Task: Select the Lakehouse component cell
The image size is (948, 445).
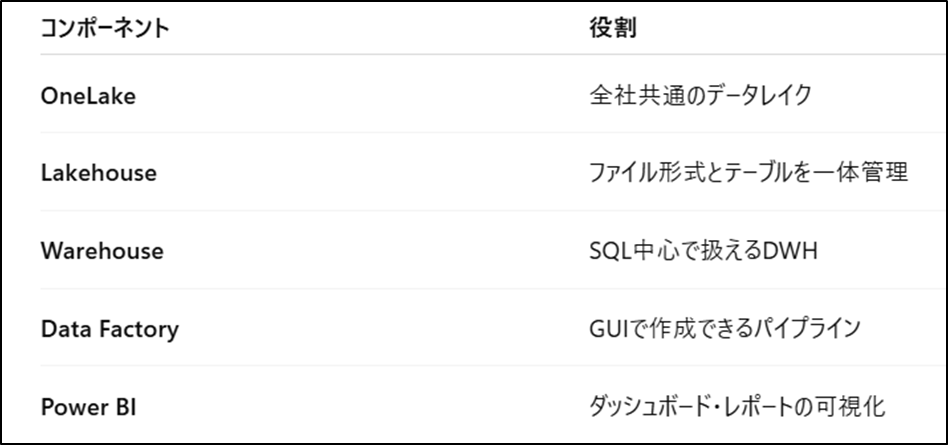Action: [x=98, y=173]
